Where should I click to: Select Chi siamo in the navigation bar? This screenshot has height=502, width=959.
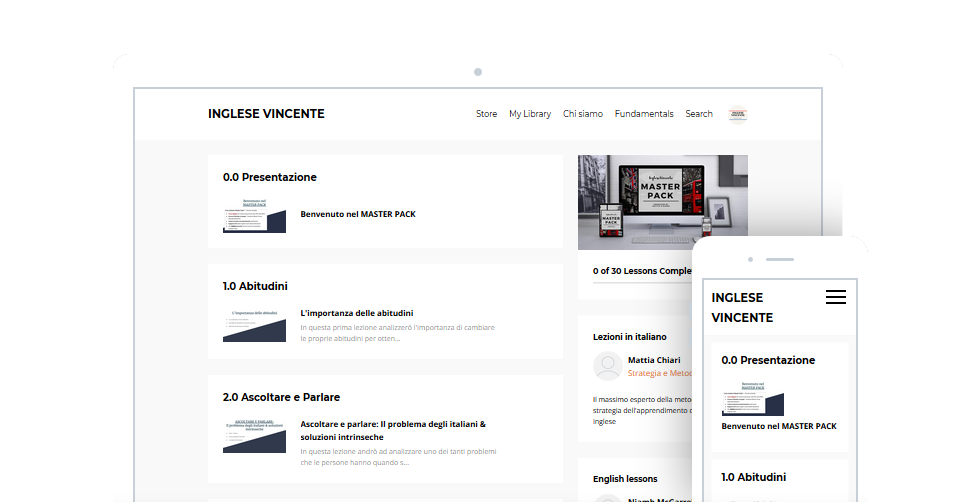point(582,114)
